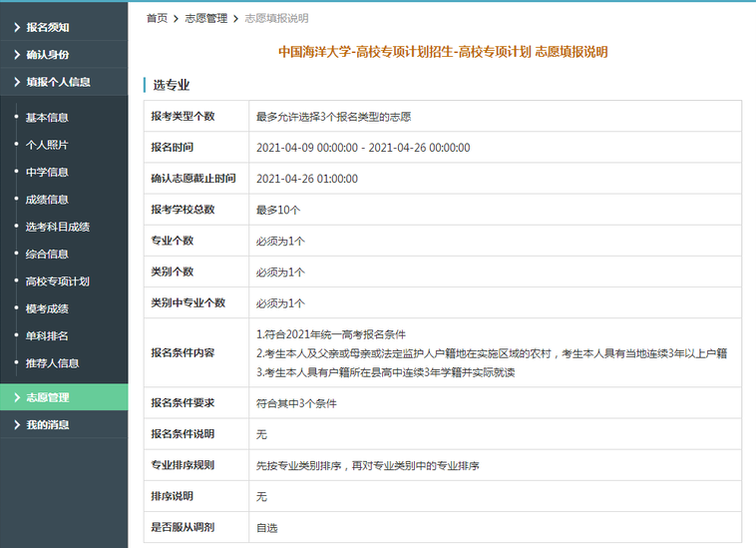Click the value 自选
Viewport: 756px width, 548px height.
coord(266,528)
